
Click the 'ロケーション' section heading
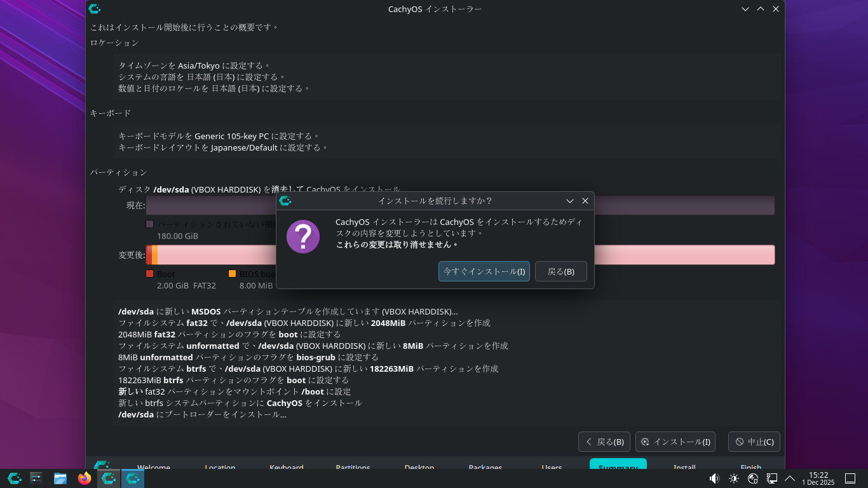114,43
